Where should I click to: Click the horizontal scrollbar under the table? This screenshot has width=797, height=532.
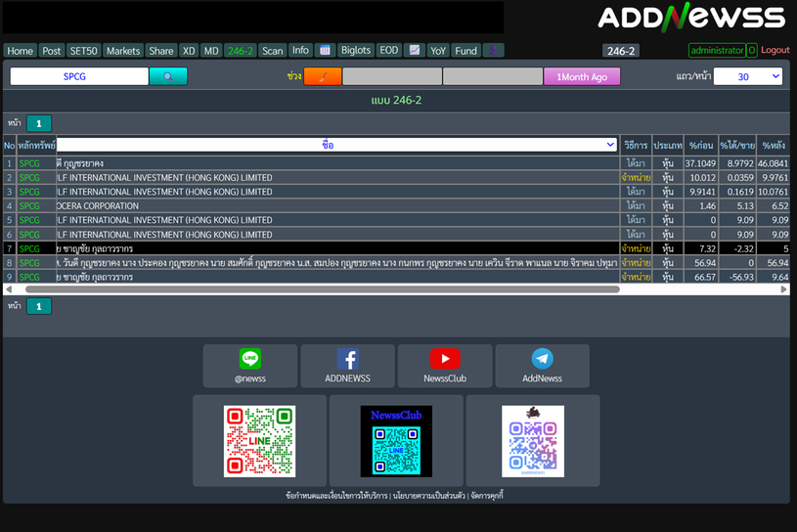pos(323,289)
